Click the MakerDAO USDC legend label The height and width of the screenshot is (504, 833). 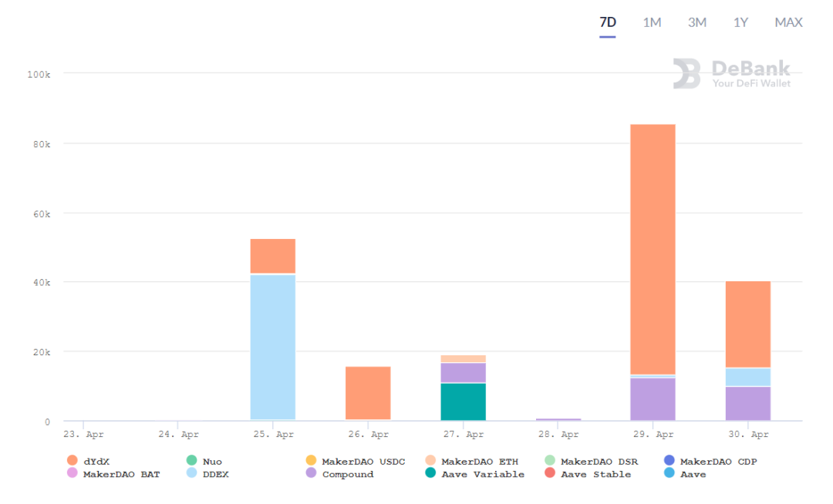[363, 462]
